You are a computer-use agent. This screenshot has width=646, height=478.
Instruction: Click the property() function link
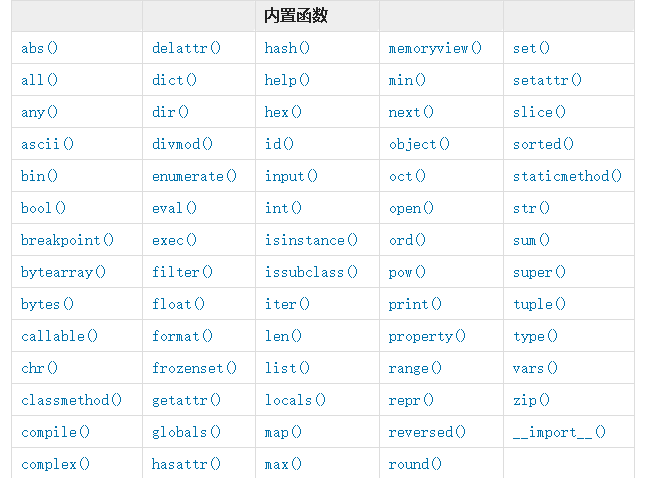[427, 336]
